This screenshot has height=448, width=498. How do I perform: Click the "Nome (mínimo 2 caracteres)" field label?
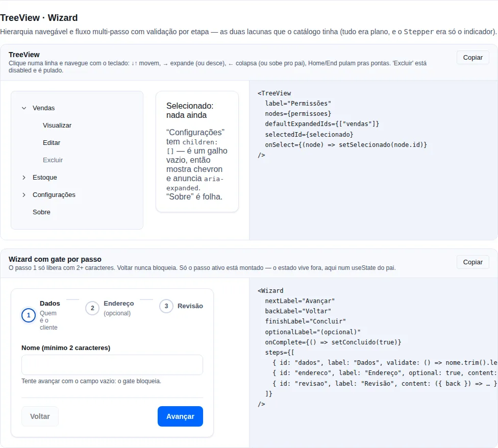click(x=66, y=348)
